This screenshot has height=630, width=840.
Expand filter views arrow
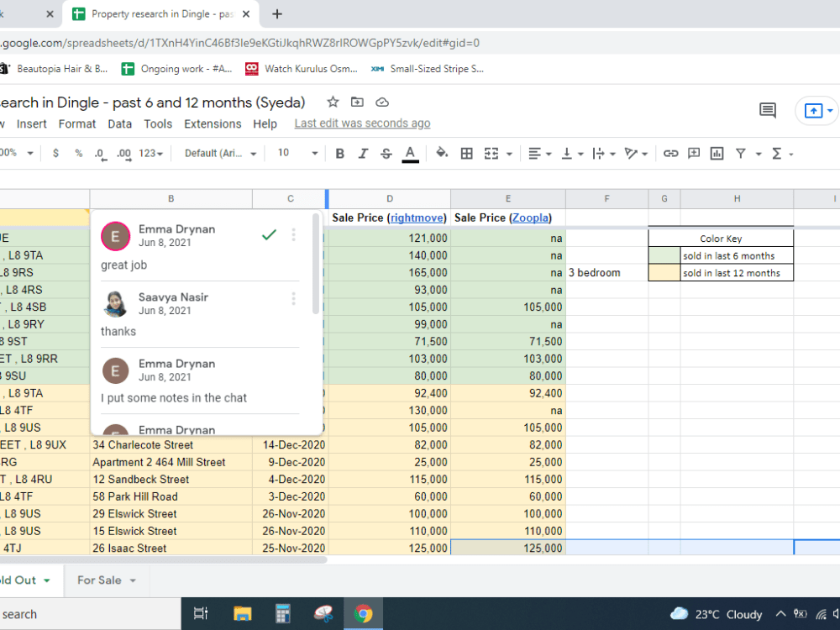click(x=759, y=155)
